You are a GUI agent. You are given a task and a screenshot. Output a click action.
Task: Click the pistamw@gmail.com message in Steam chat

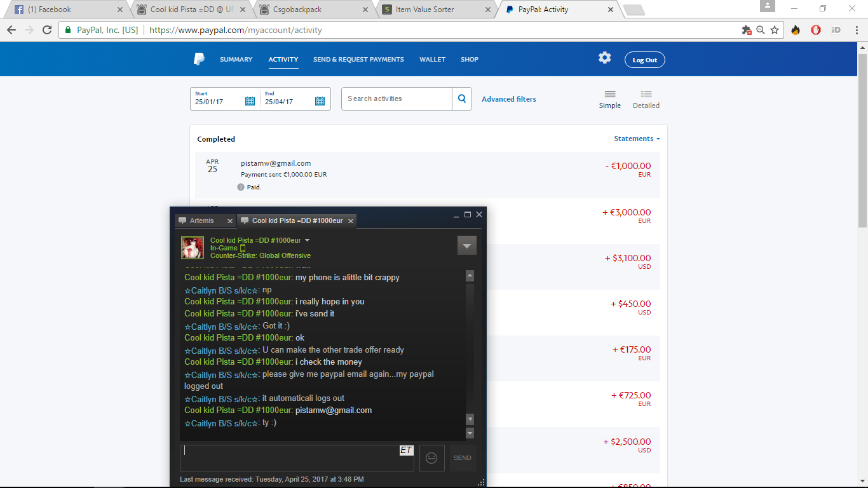(x=334, y=410)
